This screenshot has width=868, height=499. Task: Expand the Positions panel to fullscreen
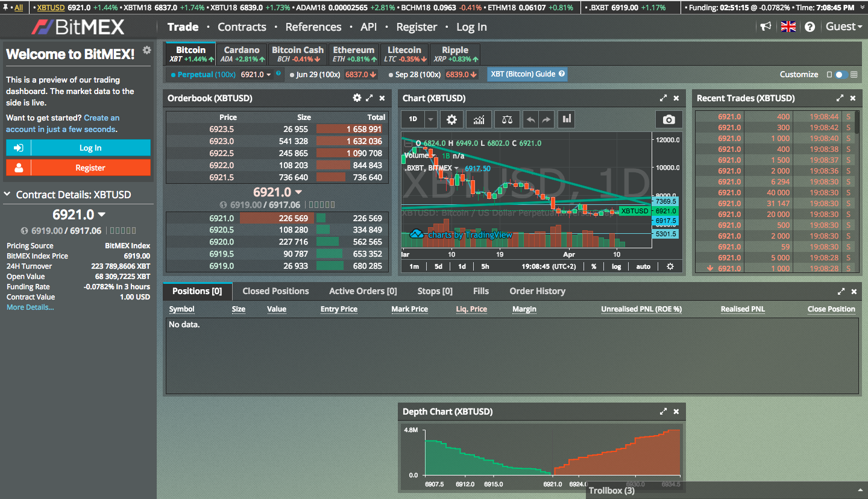point(841,291)
